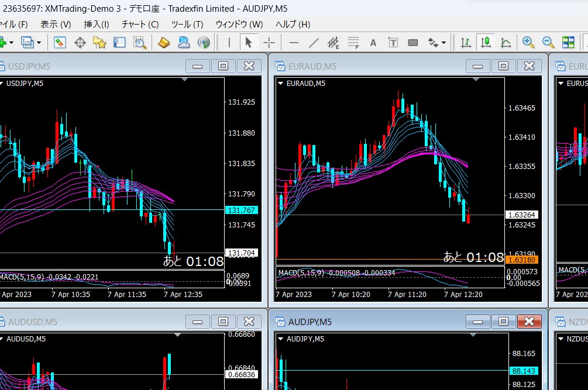Select the horizontal line drawing tool

click(294, 43)
